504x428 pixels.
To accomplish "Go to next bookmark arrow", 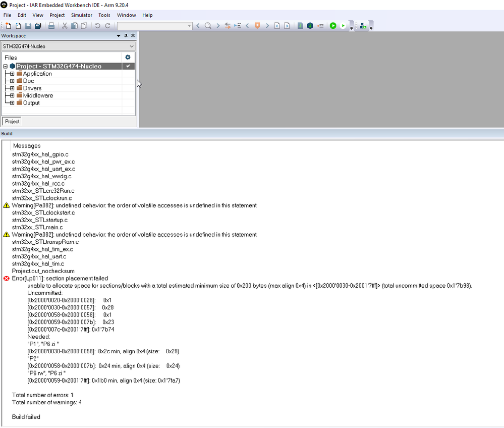I will [x=267, y=26].
